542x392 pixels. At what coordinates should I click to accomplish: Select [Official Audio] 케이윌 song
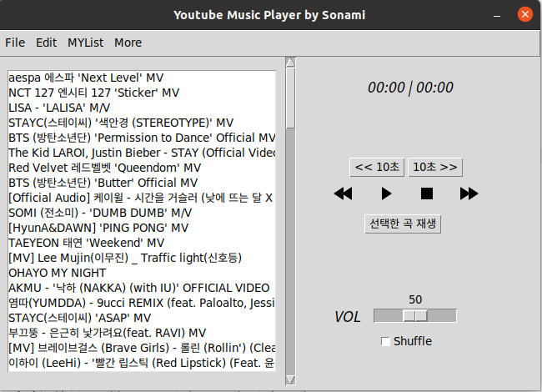tap(142, 198)
